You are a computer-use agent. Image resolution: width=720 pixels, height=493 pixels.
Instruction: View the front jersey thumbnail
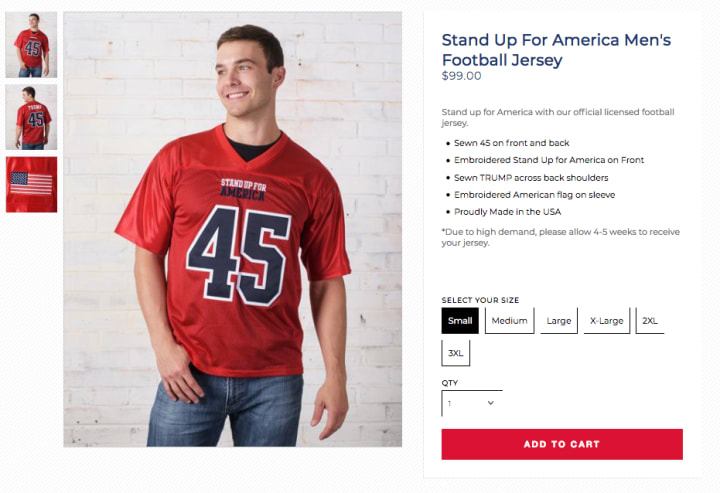click(31, 45)
